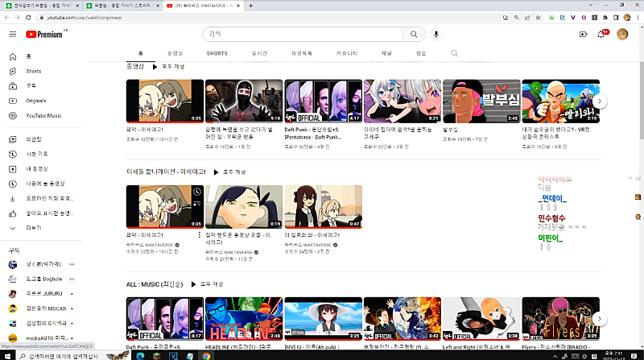Select the 커뮤니티 channel tab

tap(347, 53)
